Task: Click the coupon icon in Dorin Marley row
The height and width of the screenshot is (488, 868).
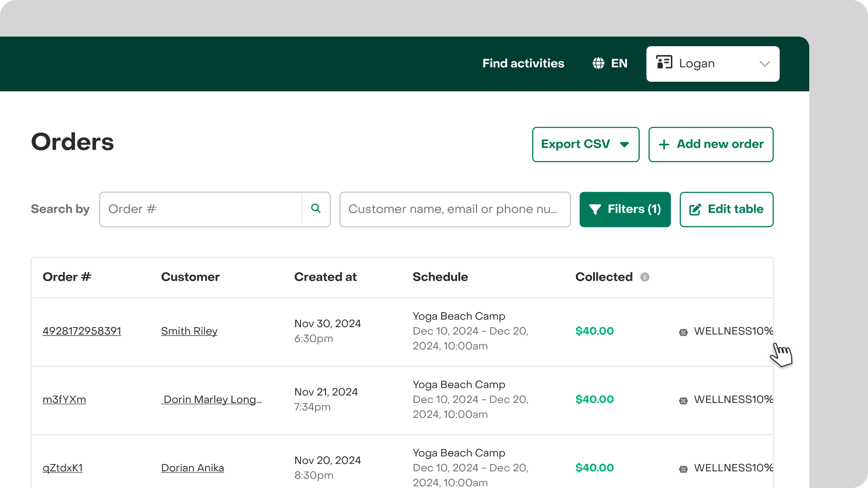Action: (683, 400)
